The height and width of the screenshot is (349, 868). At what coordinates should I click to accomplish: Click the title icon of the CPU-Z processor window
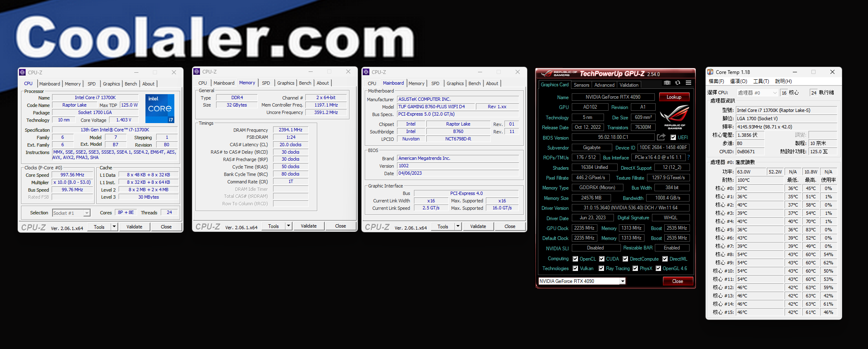22,72
